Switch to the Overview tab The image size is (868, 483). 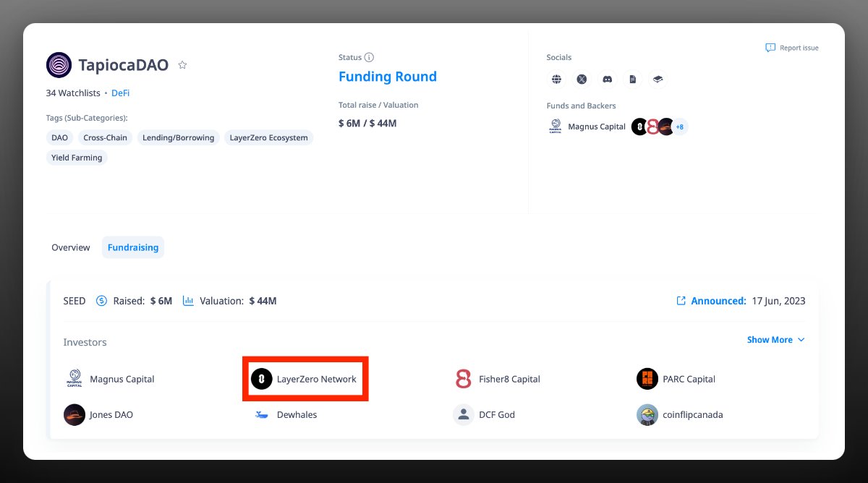tap(71, 247)
